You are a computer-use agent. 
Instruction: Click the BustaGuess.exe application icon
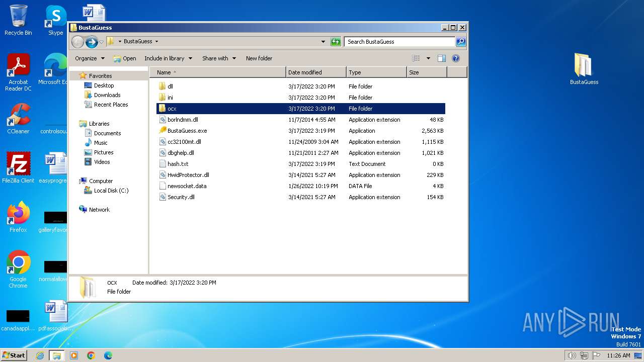(163, 131)
